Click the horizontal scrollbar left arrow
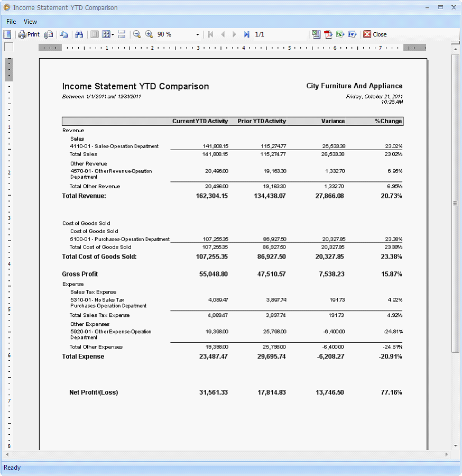Screen dimensions: 462x476 point(7,454)
